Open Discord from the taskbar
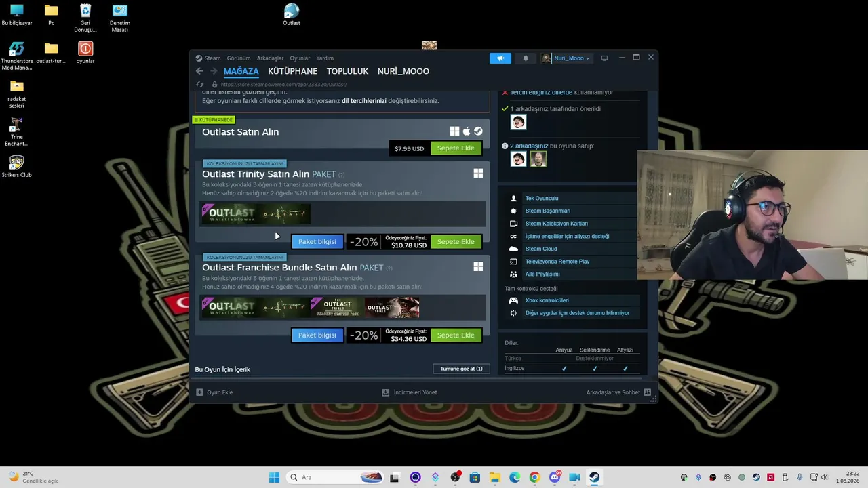Screen dimensions: 868x488 click(555, 477)
